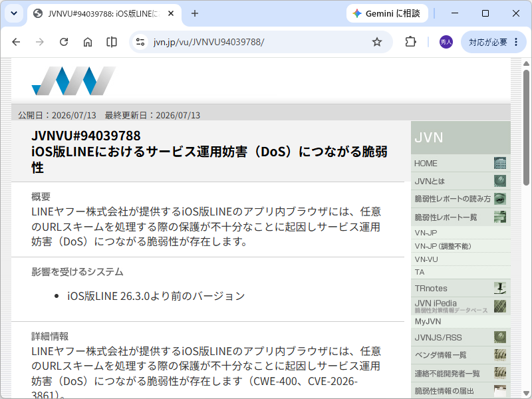View site information icon in address bar
The height and width of the screenshot is (399, 532).
(140, 42)
